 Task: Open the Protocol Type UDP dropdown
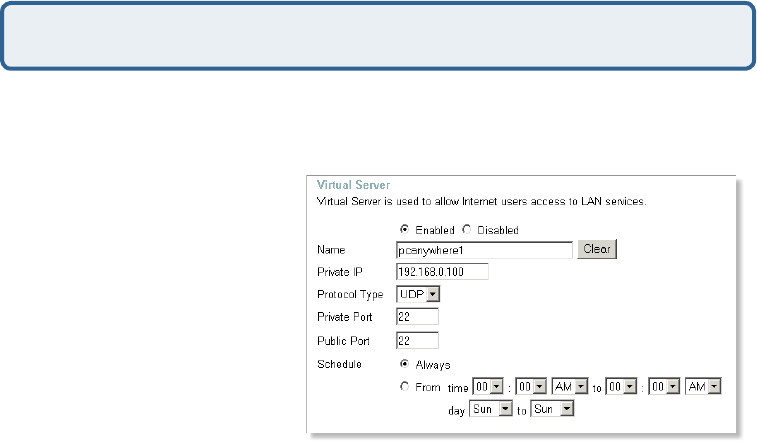(x=418, y=294)
